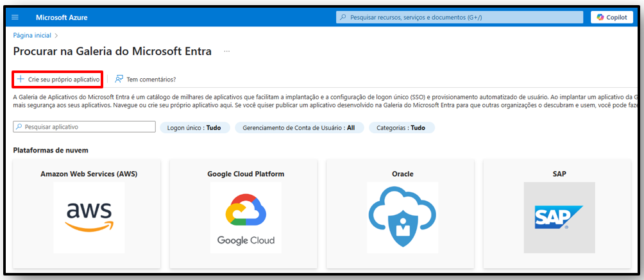Open the hamburger portal menu
The image size is (644, 280).
coord(15,17)
